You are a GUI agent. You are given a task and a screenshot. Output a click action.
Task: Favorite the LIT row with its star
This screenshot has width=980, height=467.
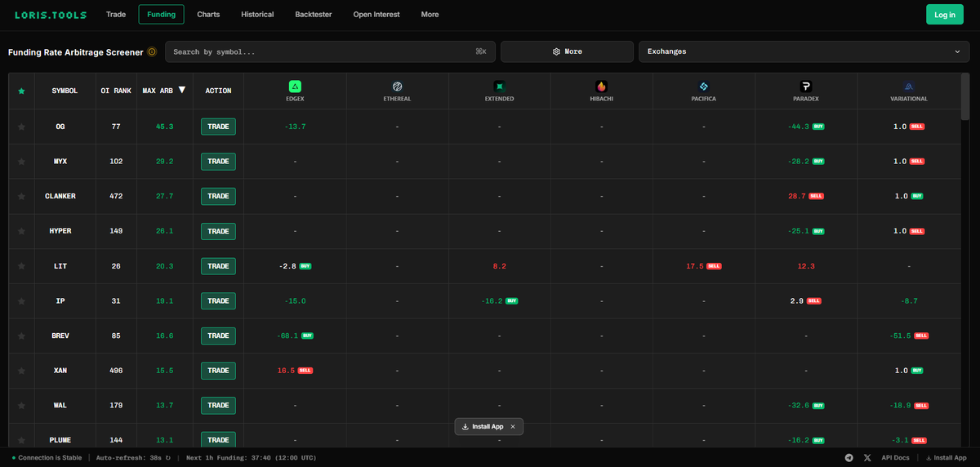coord(21,266)
